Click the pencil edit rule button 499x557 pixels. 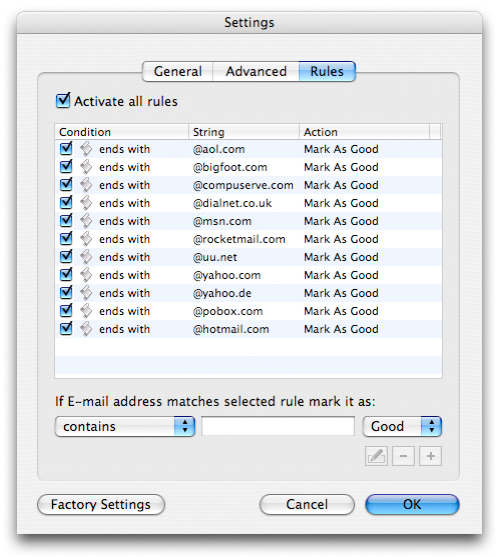point(376,456)
